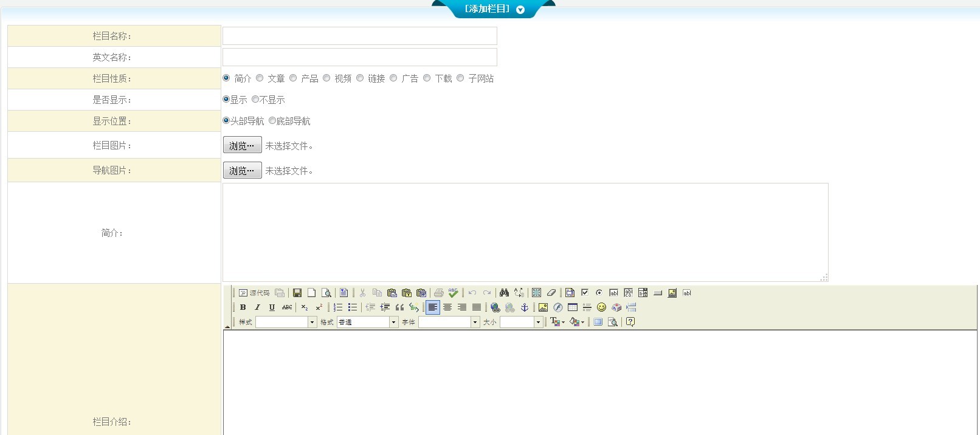Screen dimensions: 980x435
Task: Select the 文章 column type radio
Action: click(x=260, y=78)
